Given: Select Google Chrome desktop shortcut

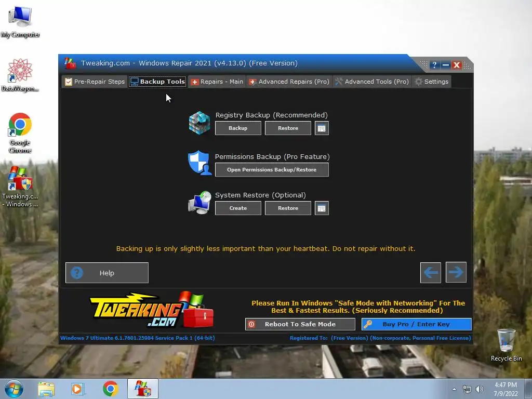Looking at the screenshot, I should coord(20,133).
